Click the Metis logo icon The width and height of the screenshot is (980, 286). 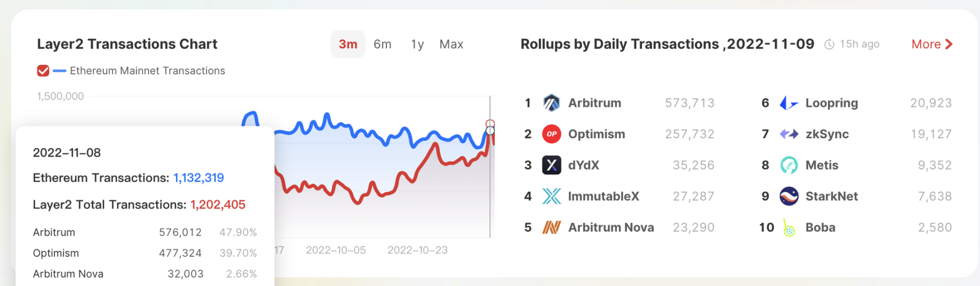(789, 165)
